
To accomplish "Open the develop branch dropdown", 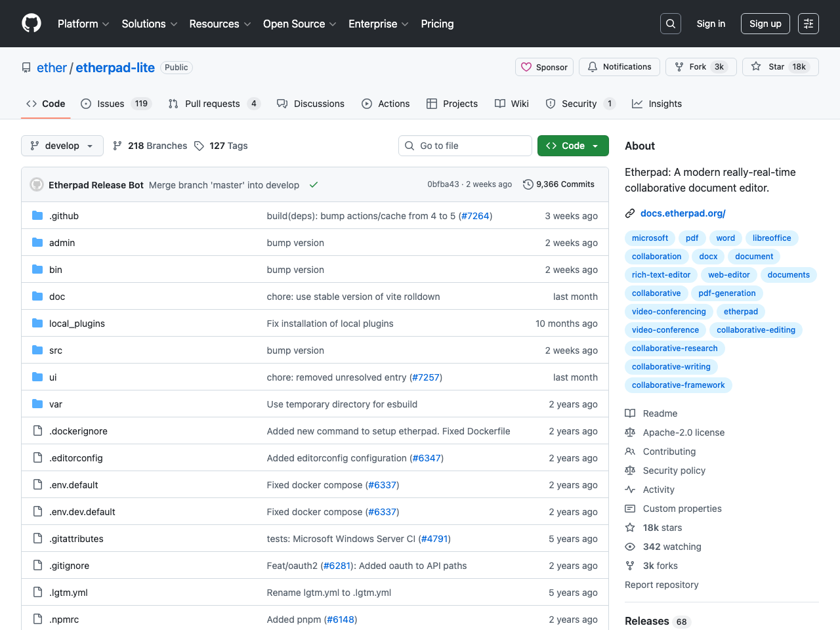I will tap(62, 146).
